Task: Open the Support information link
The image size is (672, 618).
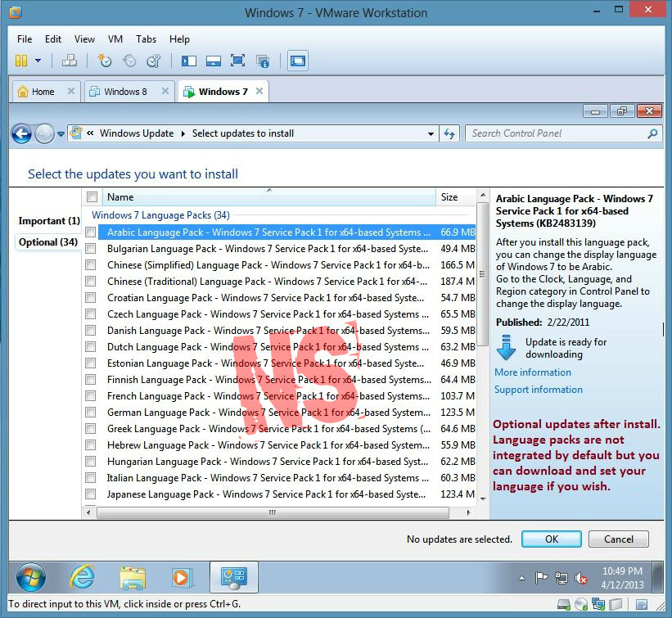Action: 539,390
